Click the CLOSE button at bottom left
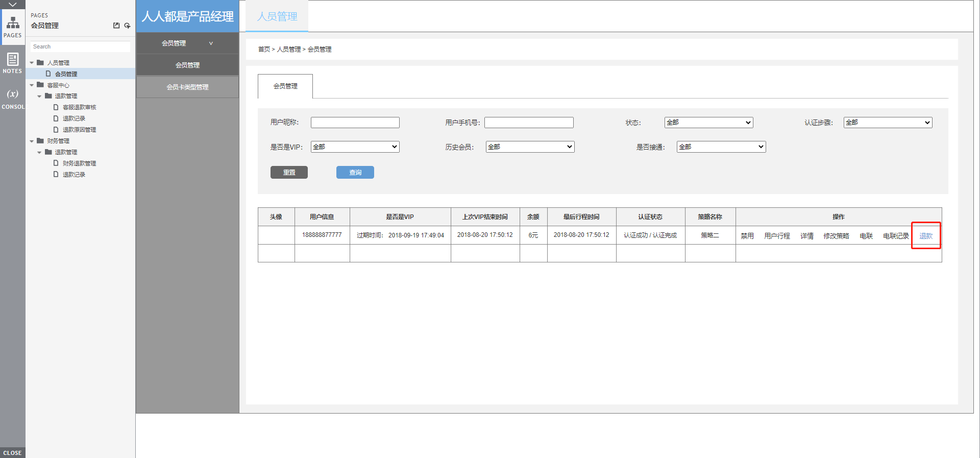Image resolution: width=980 pixels, height=458 pixels. [x=13, y=453]
